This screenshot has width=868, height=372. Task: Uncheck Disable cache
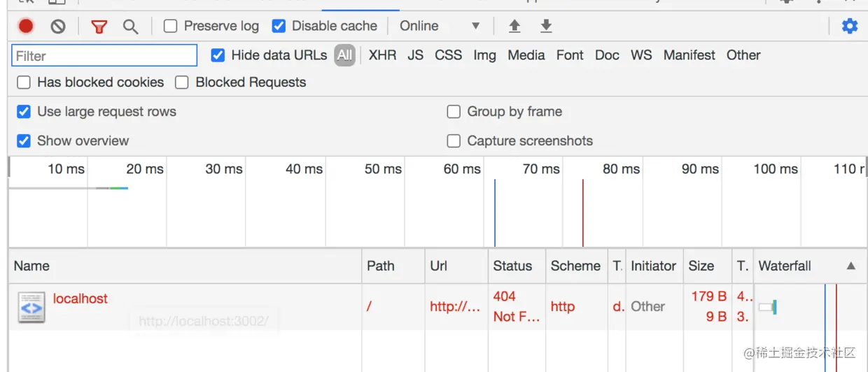(x=279, y=27)
